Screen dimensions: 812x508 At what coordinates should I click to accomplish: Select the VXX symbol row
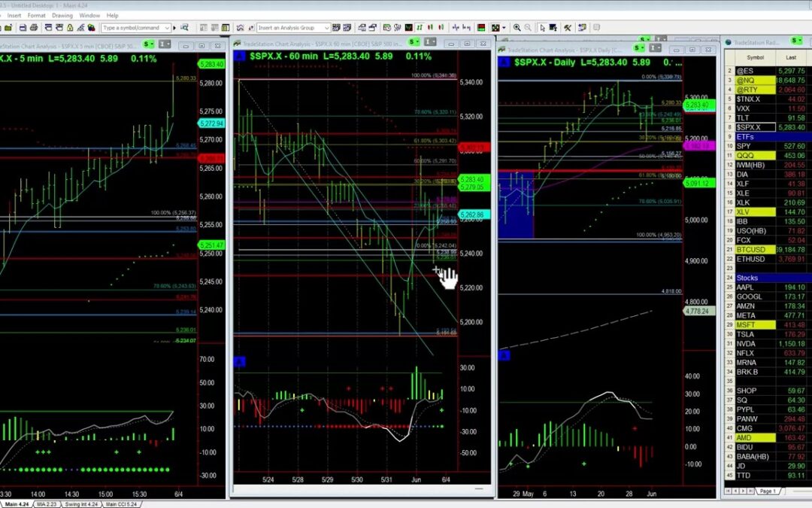coord(768,108)
